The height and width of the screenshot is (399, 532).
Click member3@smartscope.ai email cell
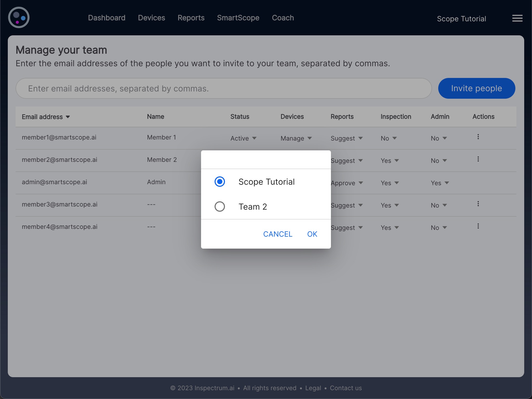pyautogui.click(x=59, y=204)
